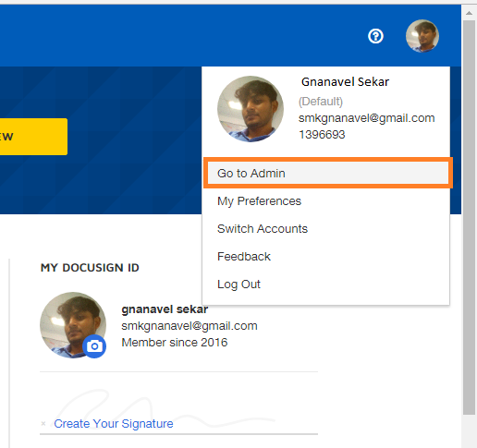Click the account number 1396693
477x448 pixels.
pos(322,135)
